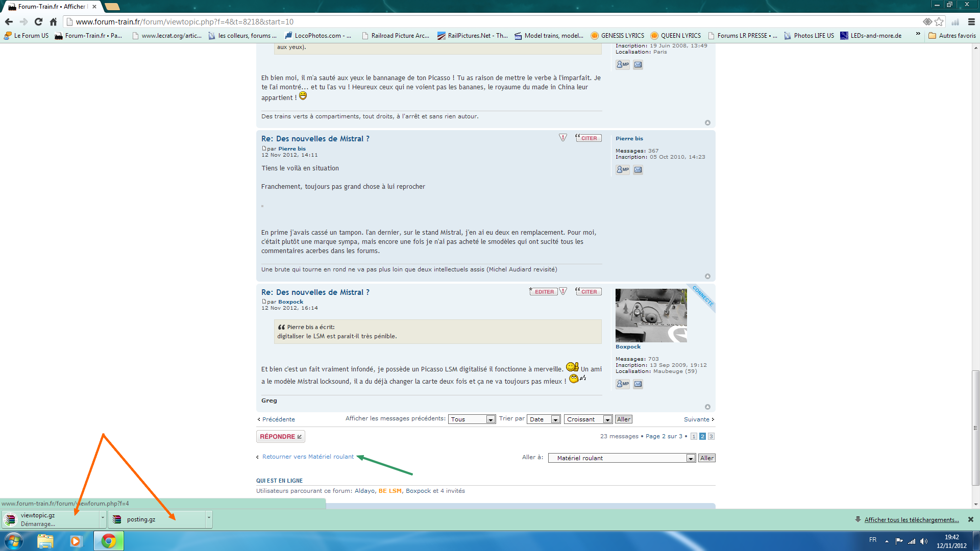980x551 pixels.
Task: Jump to top from Pierre bis post
Action: pyautogui.click(x=707, y=276)
